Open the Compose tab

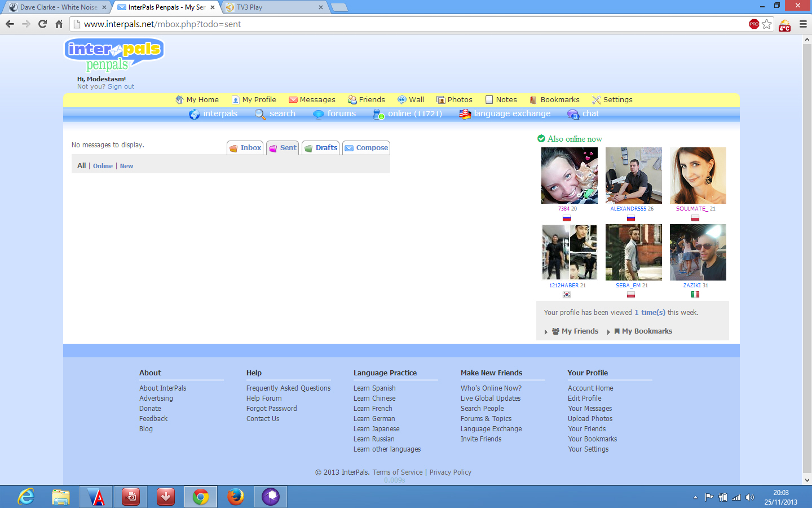366,148
